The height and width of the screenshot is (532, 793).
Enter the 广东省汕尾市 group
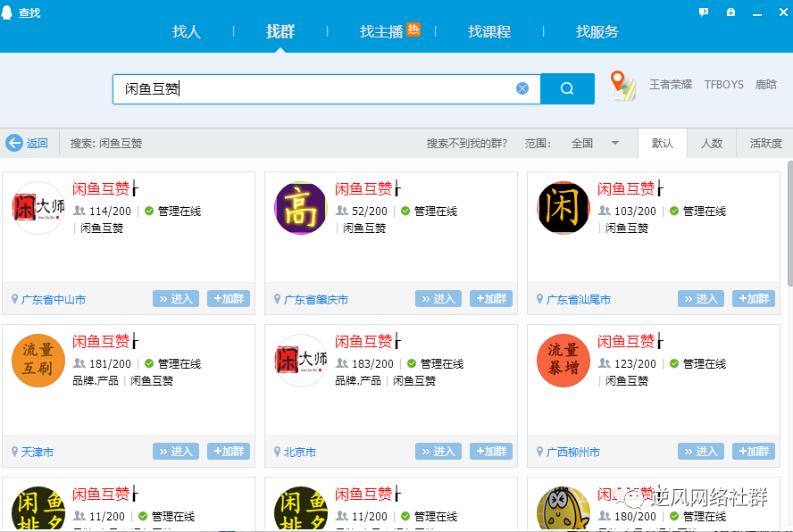701,298
